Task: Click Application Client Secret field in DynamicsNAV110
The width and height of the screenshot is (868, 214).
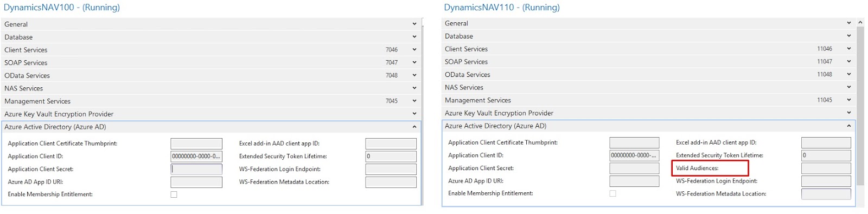Action: [x=635, y=168]
